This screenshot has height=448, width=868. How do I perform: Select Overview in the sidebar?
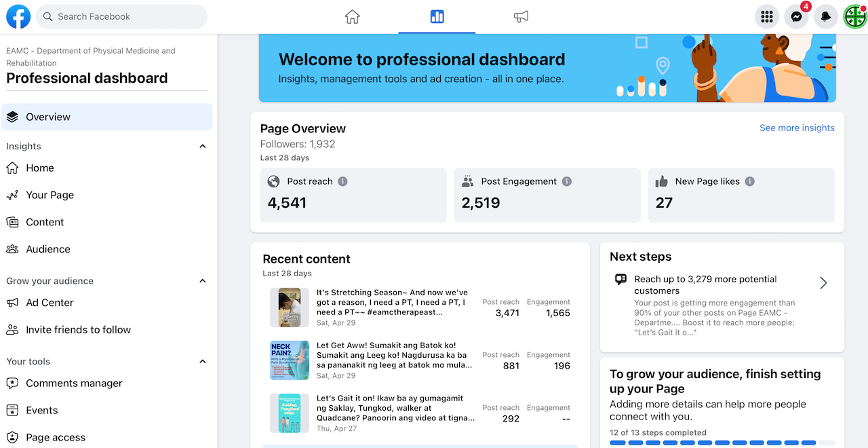coord(106,117)
